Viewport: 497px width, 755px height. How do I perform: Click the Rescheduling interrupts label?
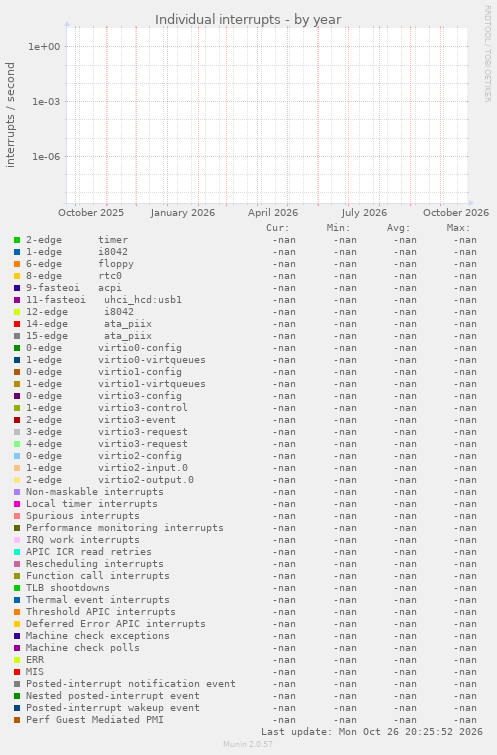[x=95, y=564]
